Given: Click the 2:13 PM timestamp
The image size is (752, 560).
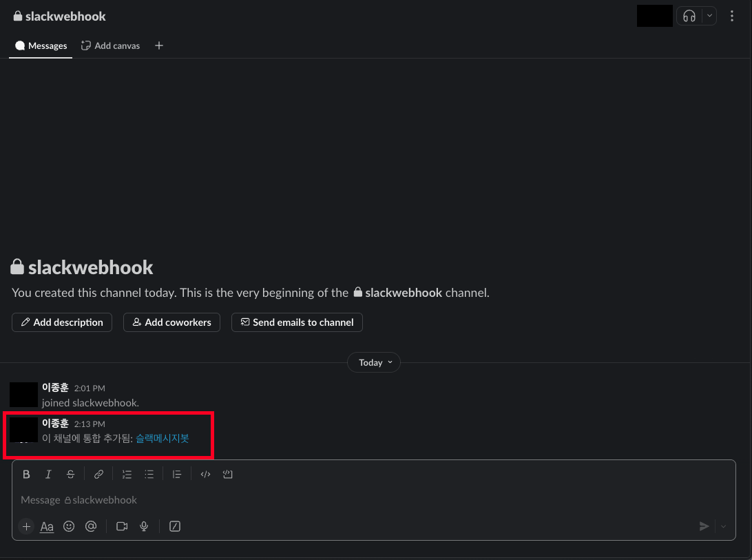Looking at the screenshot, I should point(90,424).
